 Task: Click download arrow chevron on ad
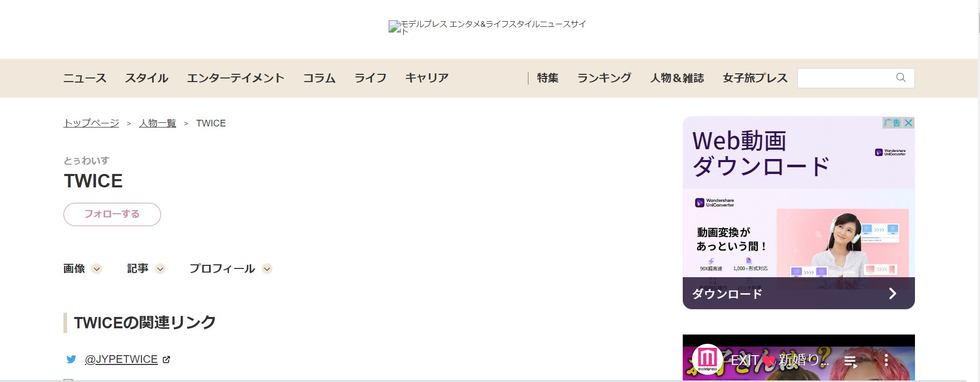[892, 294]
